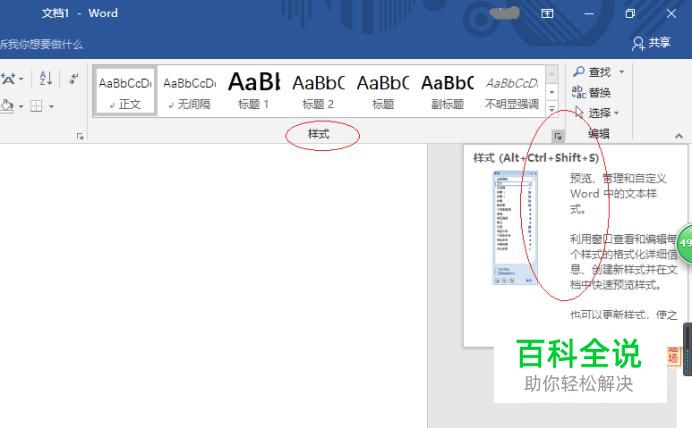
Task: Collapse the ribbon with chevron
Action: pyautogui.click(x=679, y=136)
